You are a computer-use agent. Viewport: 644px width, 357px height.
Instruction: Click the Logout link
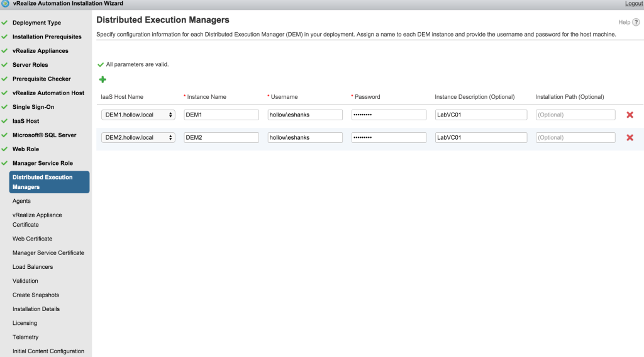[633, 4]
